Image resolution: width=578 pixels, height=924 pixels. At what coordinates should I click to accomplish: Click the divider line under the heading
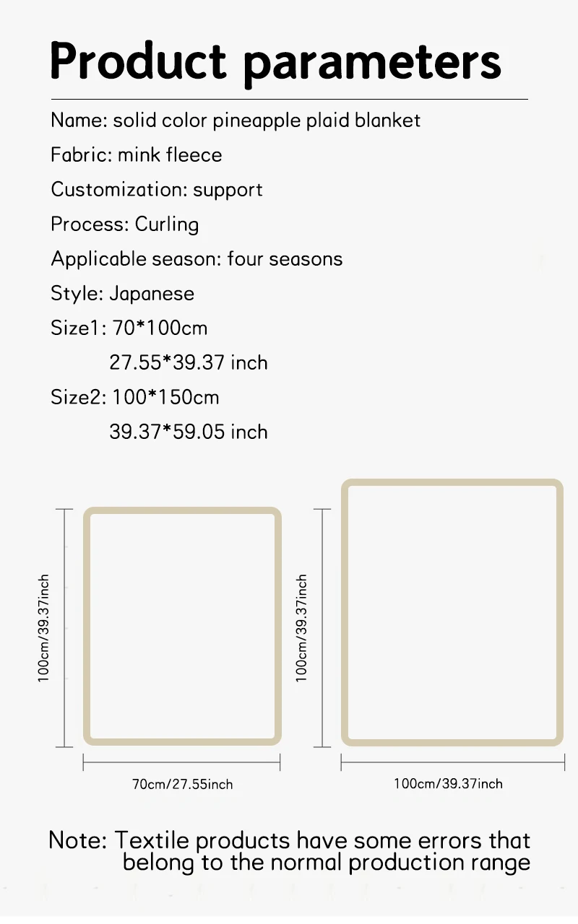pyautogui.click(x=289, y=99)
